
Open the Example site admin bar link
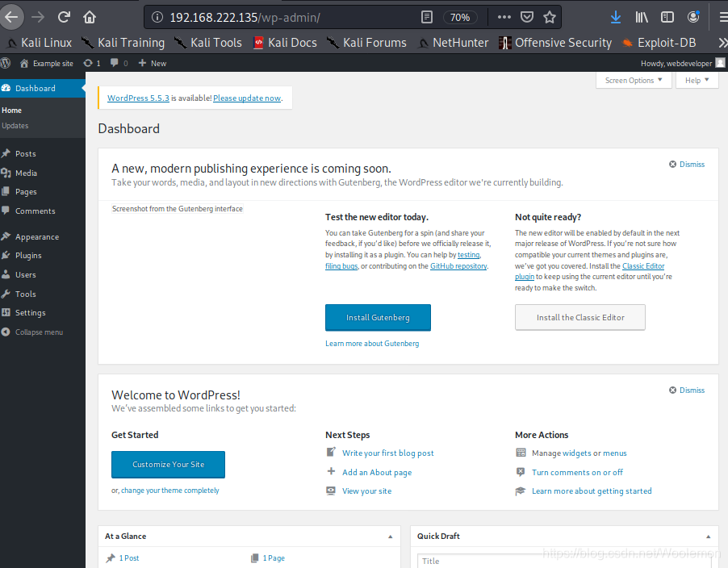pyautogui.click(x=47, y=63)
